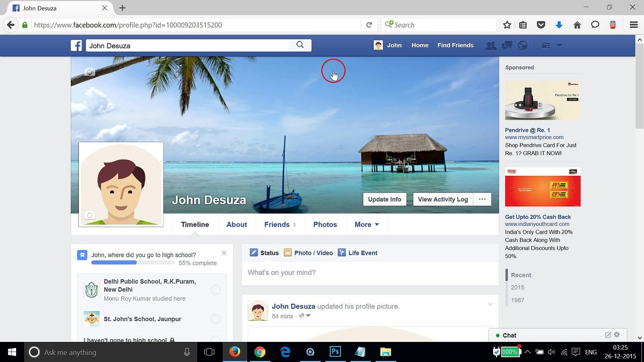This screenshot has height=362, width=644.
Task: Go back to previous page
Action: 11,25
